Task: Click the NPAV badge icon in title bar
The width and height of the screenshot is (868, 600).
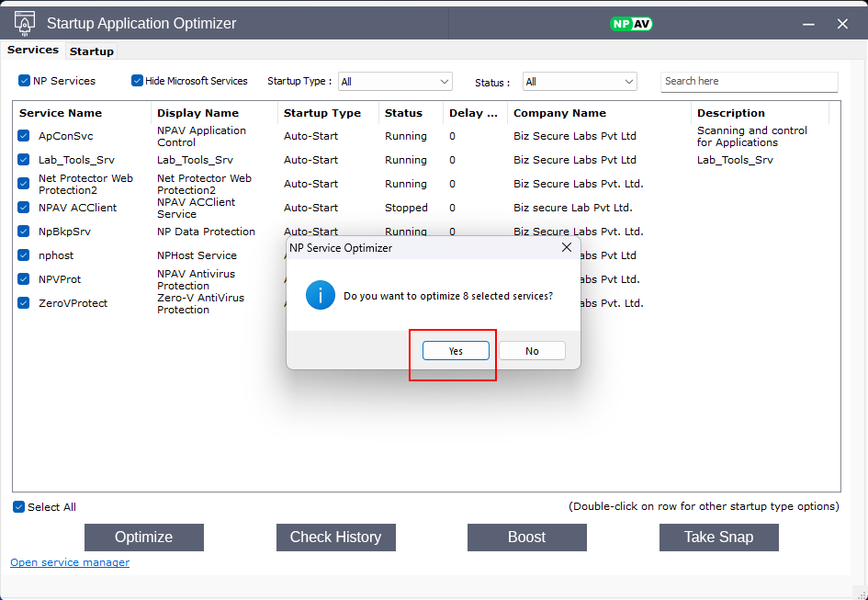Action: (631, 24)
